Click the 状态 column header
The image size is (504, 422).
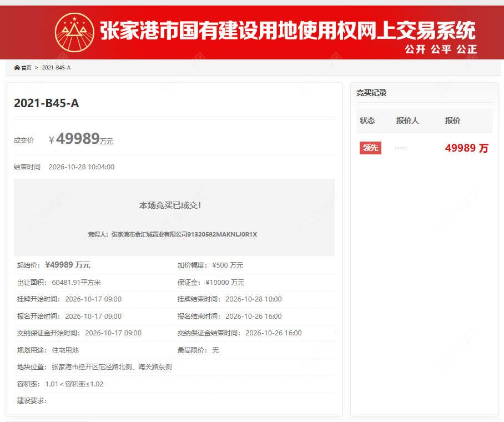point(367,120)
